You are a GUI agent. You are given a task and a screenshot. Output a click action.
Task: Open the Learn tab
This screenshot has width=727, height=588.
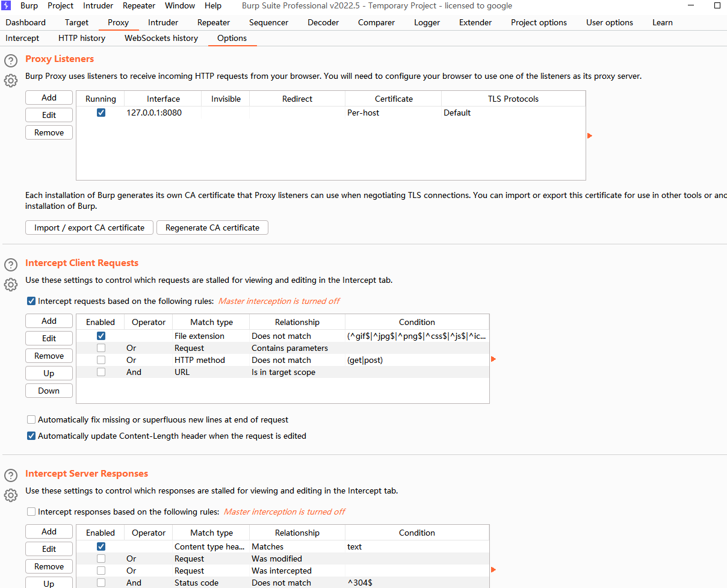pos(663,22)
